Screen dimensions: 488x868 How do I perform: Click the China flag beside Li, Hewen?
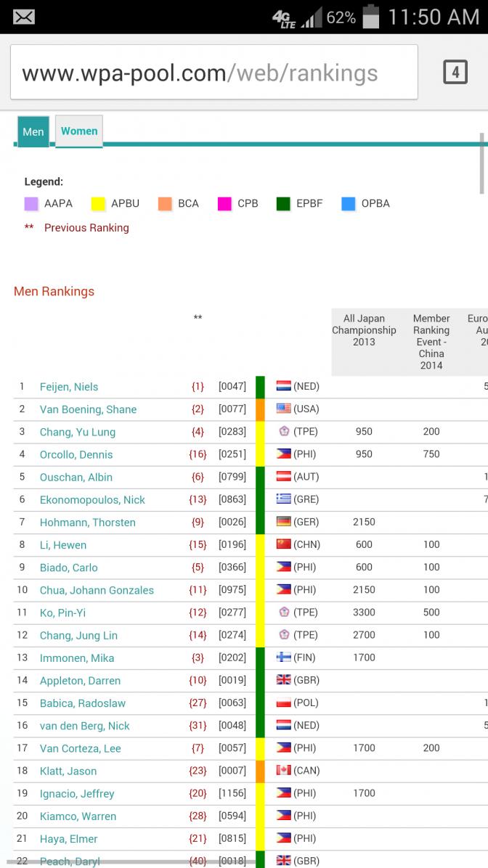(x=283, y=544)
